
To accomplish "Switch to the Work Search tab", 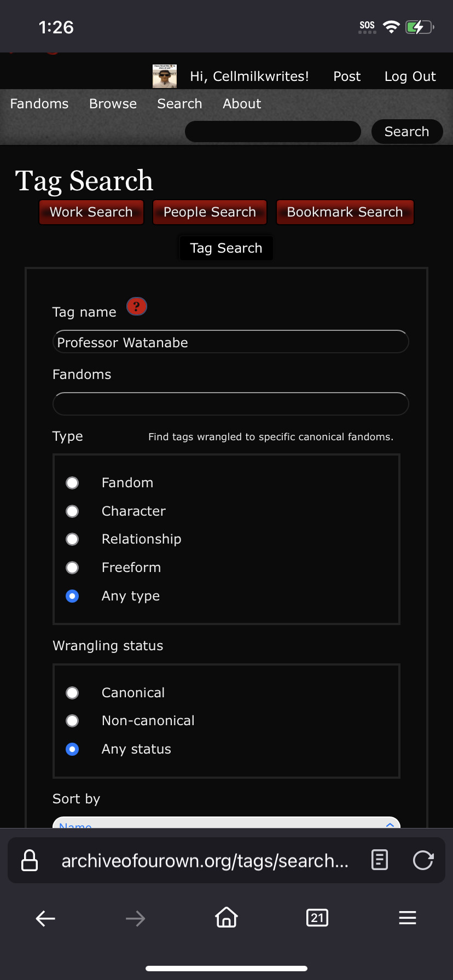I will (x=91, y=212).
